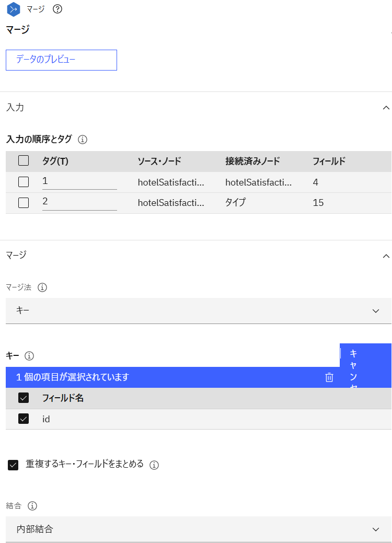The width and height of the screenshot is (392, 543).
Task: Delete selected key with trash icon
Action: (329, 377)
